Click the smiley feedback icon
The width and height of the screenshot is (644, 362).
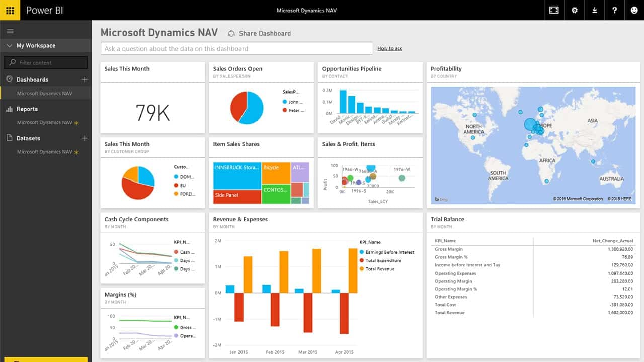pos(634,10)
